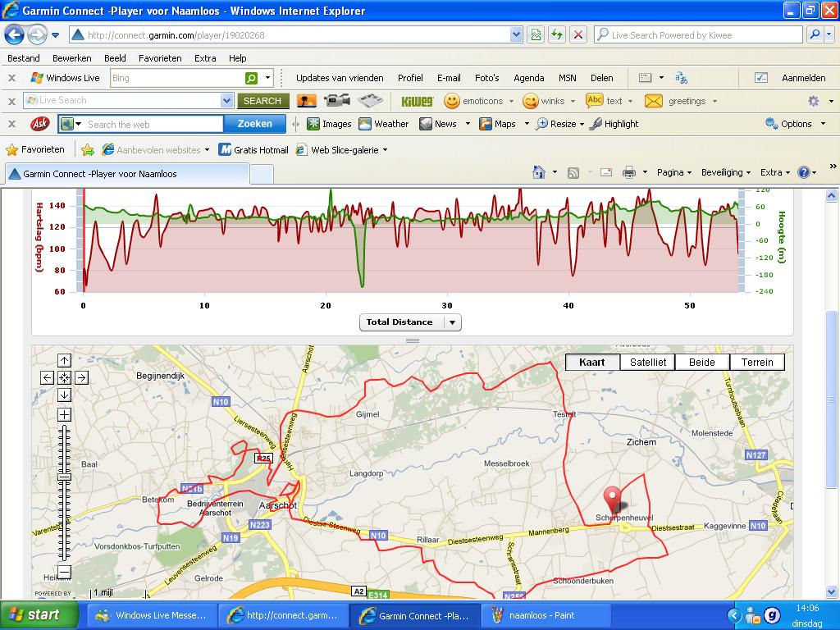Select the Garmin Connect browser tab

pos(127,174)
